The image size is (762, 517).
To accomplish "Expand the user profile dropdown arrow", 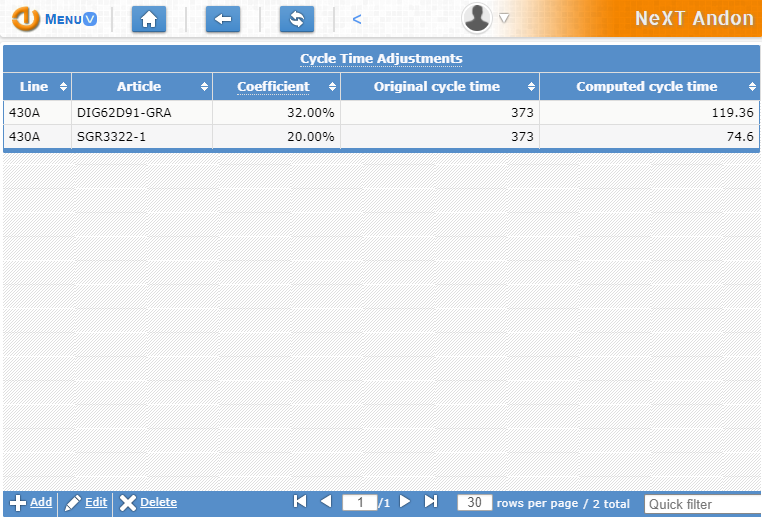I will coord(504,18).
